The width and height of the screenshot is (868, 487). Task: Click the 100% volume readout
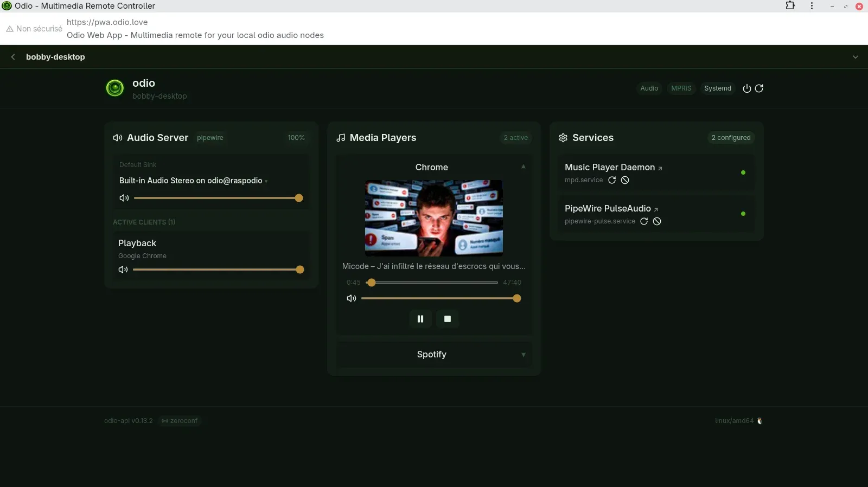[x=296, y=138]
